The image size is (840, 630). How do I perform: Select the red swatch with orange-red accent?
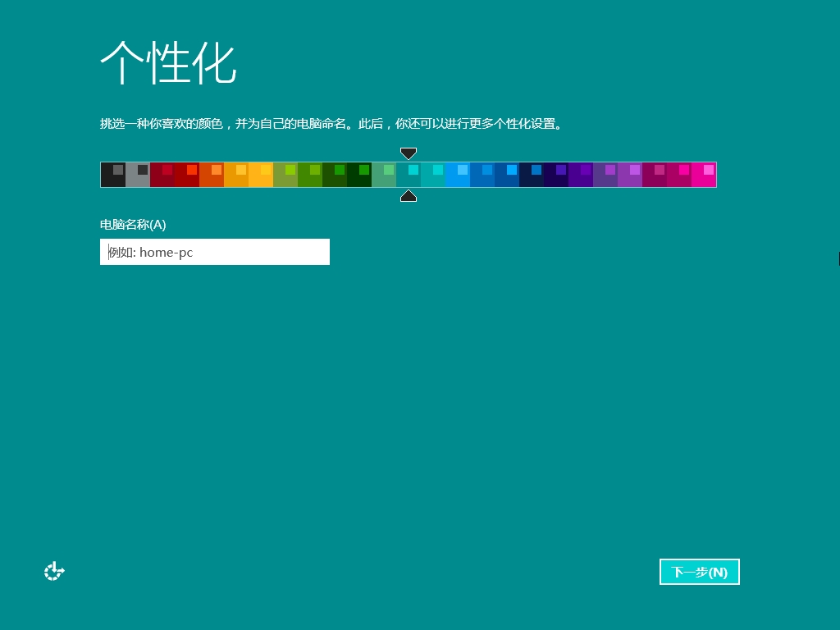187,175
